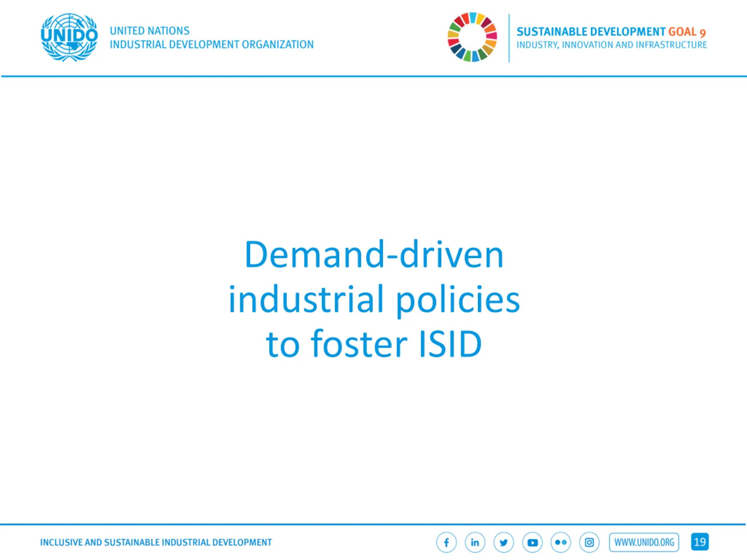Image resolution: width=747 pixels, height=560 pixels.
Task: Select 'INDUSTRY, INNOVATION AND INFRASTRUCTURE' text
Action: (612, 45)
